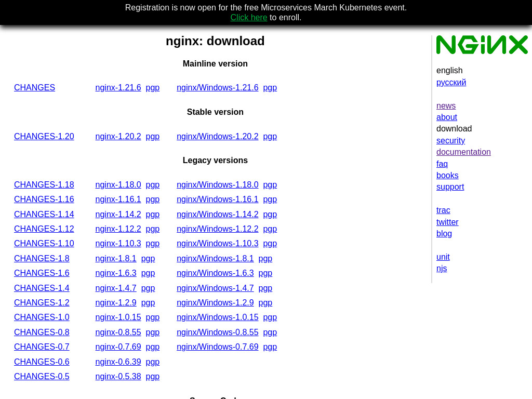Open pgp signature for nginx-1.20.2

coord(152,137)
